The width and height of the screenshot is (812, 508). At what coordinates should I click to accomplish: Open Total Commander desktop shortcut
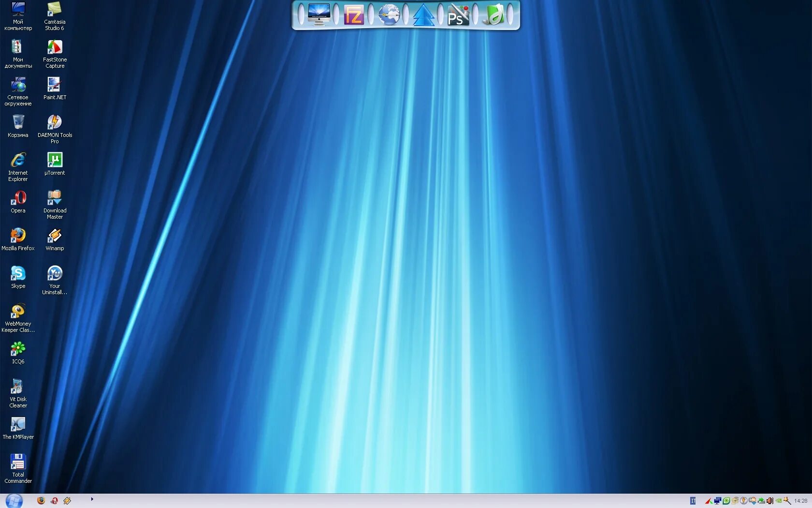(18, 469)
